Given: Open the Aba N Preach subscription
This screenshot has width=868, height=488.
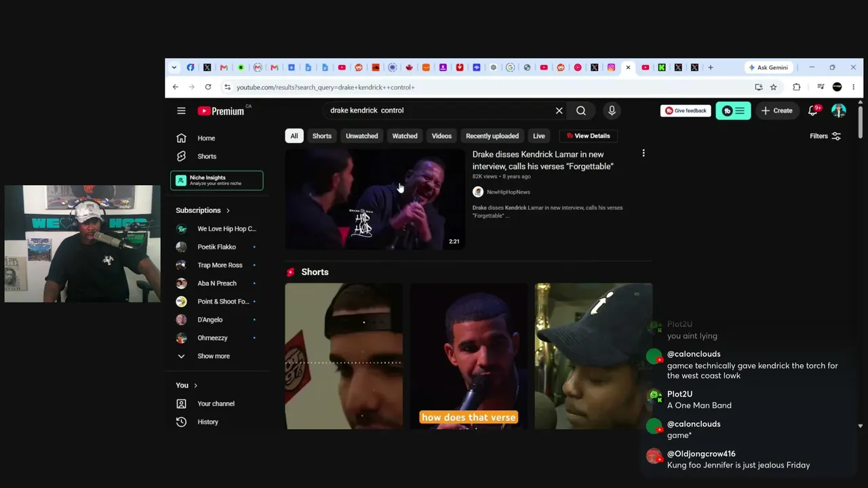Looking at the screenshot, I should (x=216, y=283).
